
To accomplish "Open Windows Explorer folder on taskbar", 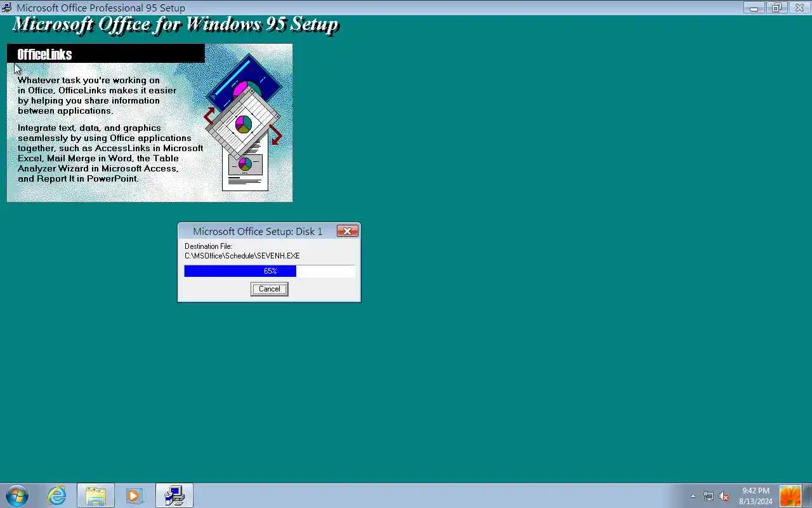I will click(x=96, y=495).
